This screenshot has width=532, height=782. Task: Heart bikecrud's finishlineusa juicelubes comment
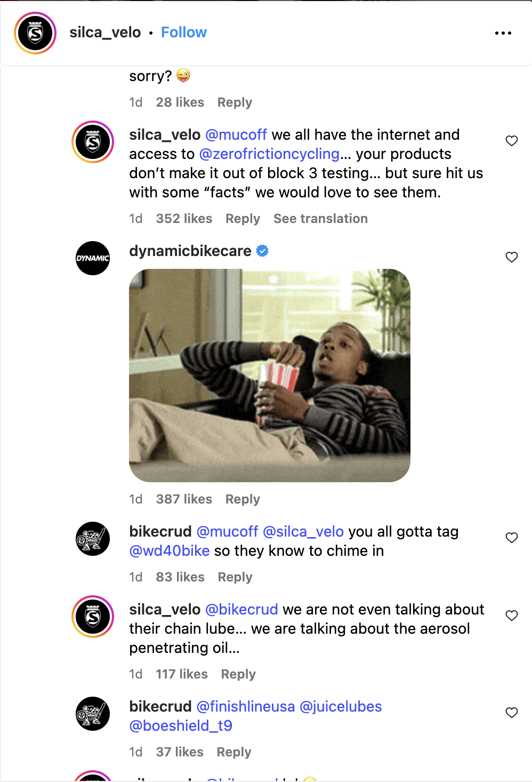[x=512, y=713]
